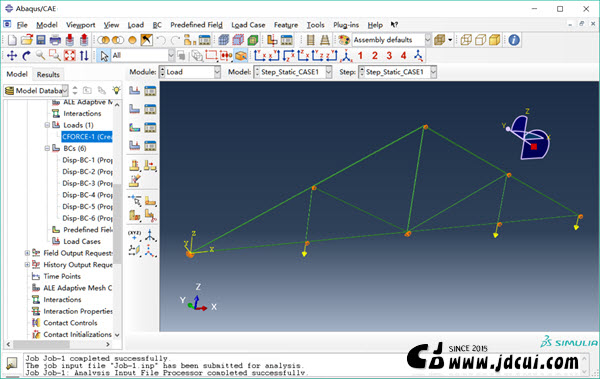Screen dimensions: 600x379
Task: Create a new model database
Action: tap(13, 40)
